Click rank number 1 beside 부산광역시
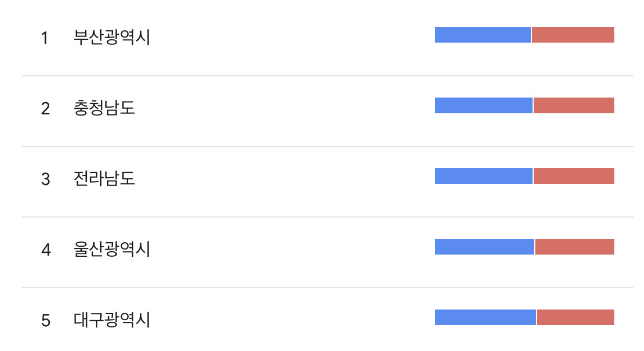This screenshot has width=644, height=351. coord(45,38)
